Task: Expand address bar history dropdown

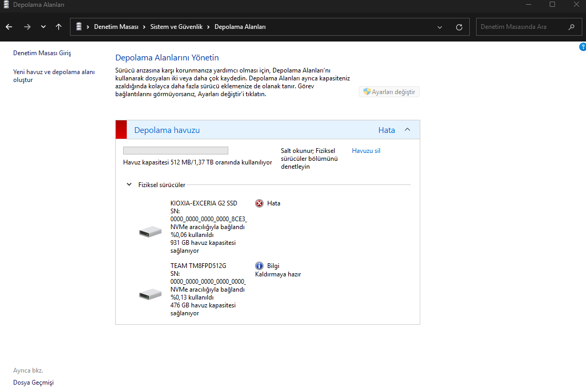Action: click(x=440, y=27)
